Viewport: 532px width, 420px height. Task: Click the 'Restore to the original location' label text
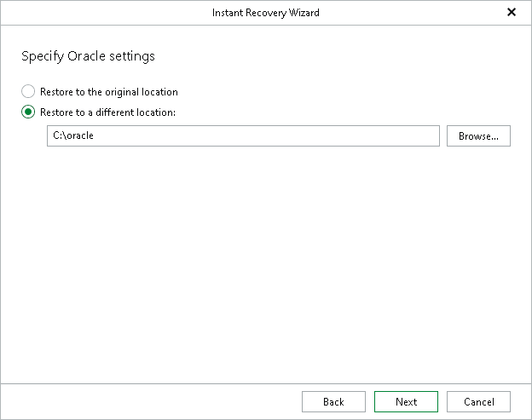pos(108,92)
